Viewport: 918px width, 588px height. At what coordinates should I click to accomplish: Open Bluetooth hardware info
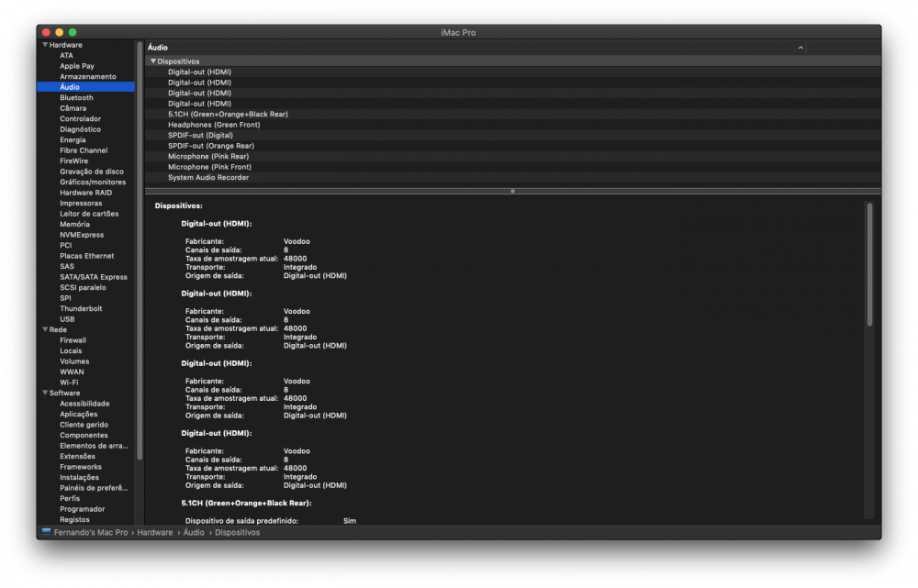76,98
